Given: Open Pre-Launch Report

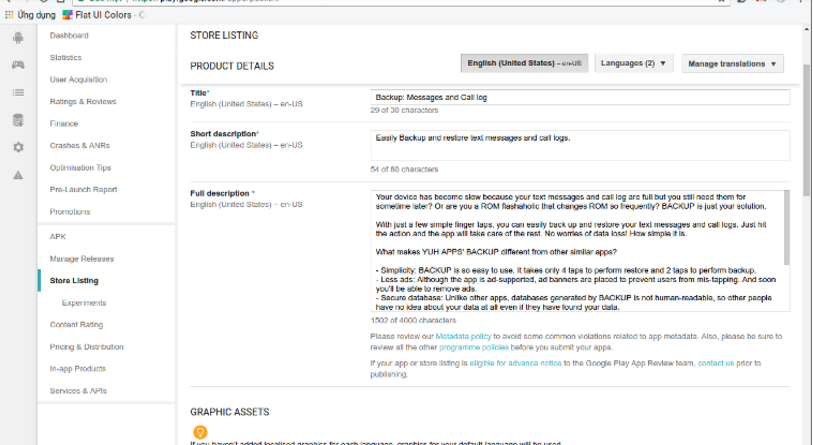Looking at the screenshot, I should (83, 190).
